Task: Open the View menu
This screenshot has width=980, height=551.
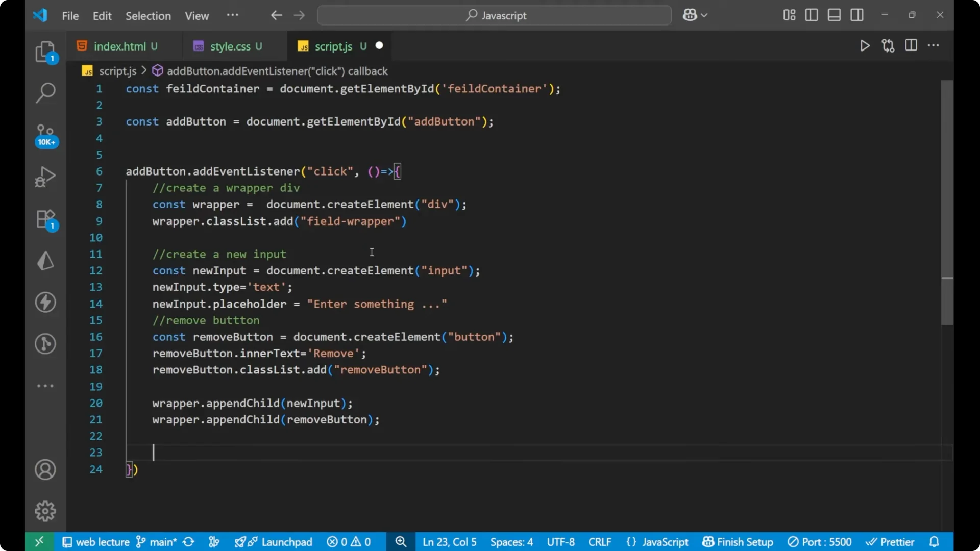Action: pos(197,16)
